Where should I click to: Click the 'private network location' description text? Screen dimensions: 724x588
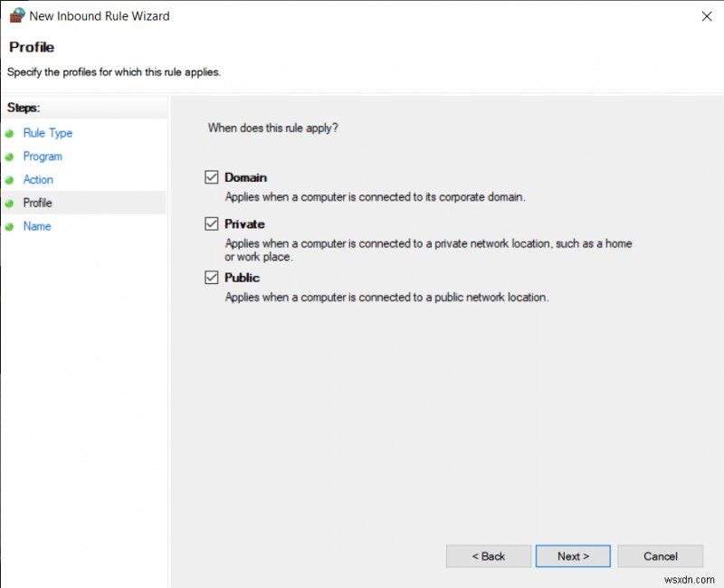tap(428, 251)
